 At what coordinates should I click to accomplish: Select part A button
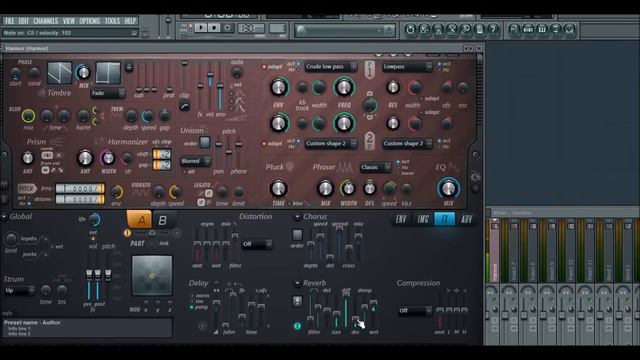tap(140, 220)
